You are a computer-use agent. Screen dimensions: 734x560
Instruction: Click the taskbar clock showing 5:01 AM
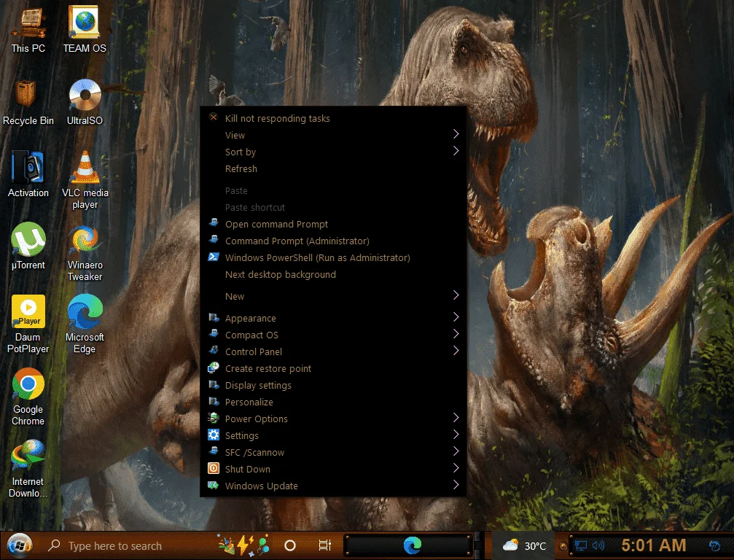pyautogui.click(x=654, y=545)
